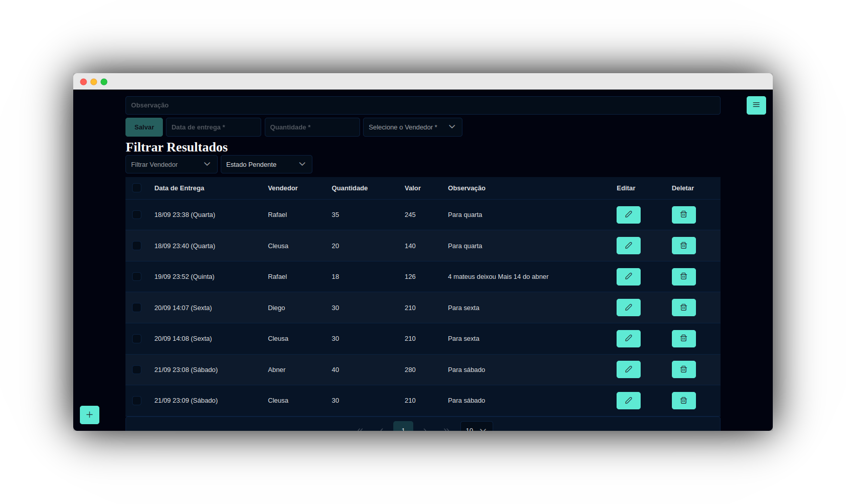Click the Valor column header
Screen dimensions: 846x504
coord(413,188)
